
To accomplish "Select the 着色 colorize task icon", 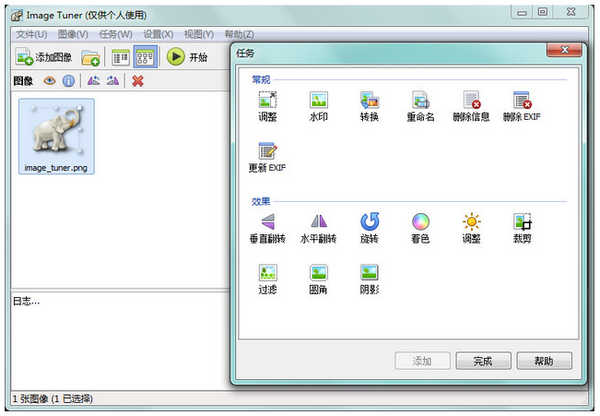I will (420, 228).
